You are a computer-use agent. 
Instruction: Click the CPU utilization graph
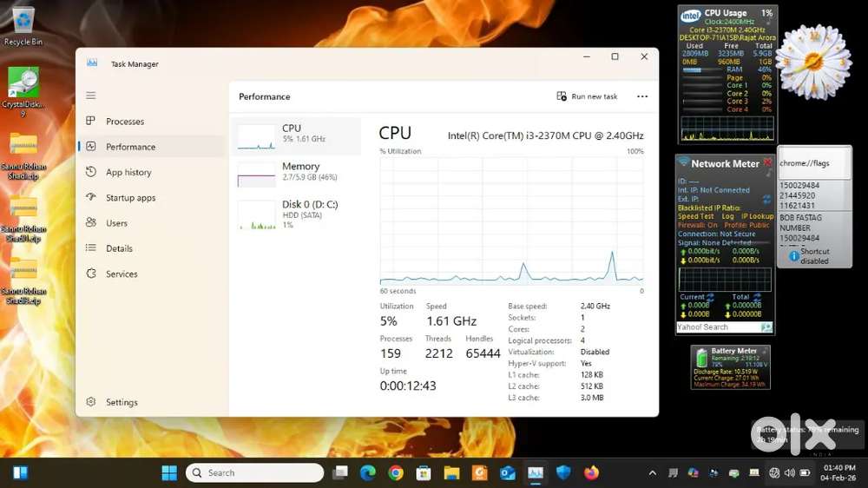pos(511,221)
